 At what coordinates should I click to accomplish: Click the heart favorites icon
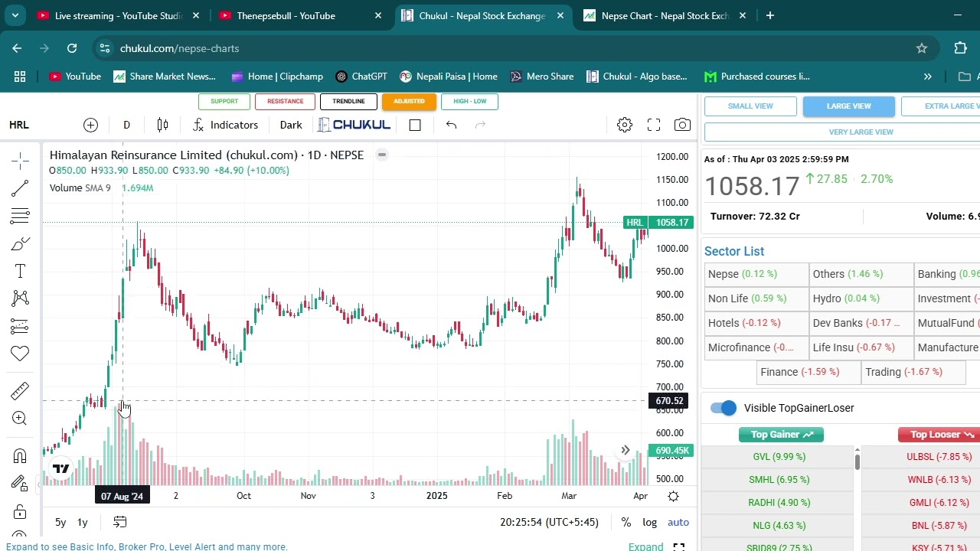20,354
